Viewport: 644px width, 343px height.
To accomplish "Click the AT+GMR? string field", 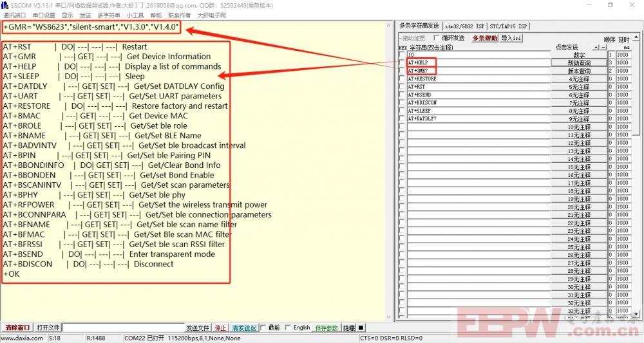I will (x=478, y=71).
